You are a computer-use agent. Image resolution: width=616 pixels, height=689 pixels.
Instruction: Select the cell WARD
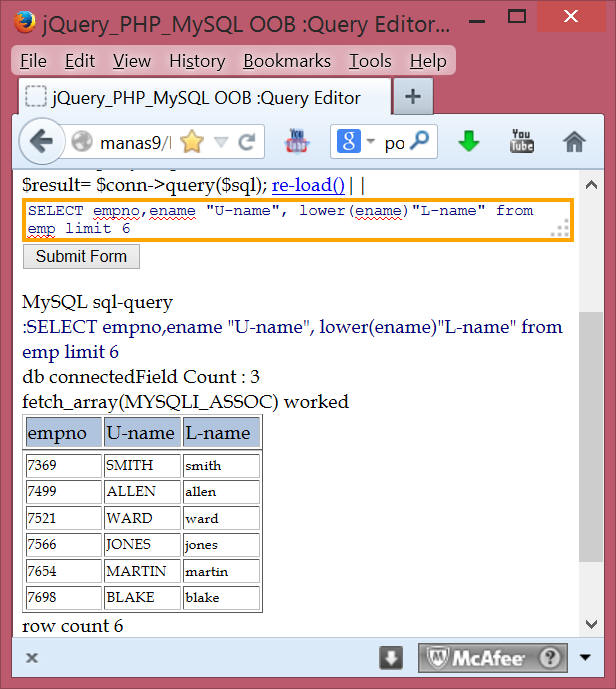pyautogui.click(x=142, y=519)
